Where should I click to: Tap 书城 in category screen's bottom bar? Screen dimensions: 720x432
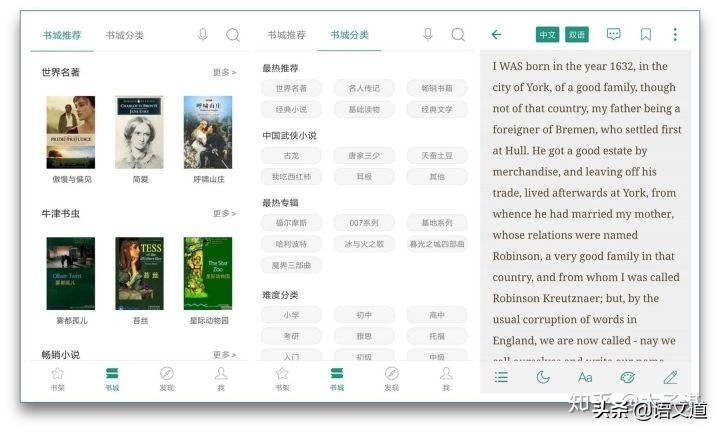[x=337, y=379]
